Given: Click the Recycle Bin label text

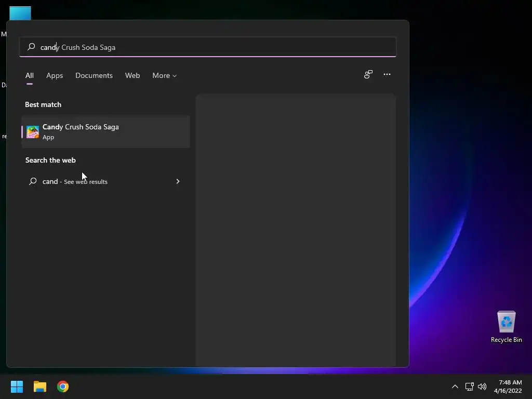Looking at the screenshot, I should coord(506,340).
